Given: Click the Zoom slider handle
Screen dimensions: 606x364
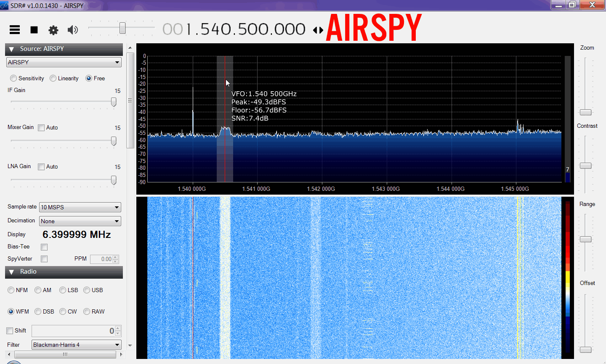Looking at the screenshot, I should pyautogui.click(x=585, y=112).
